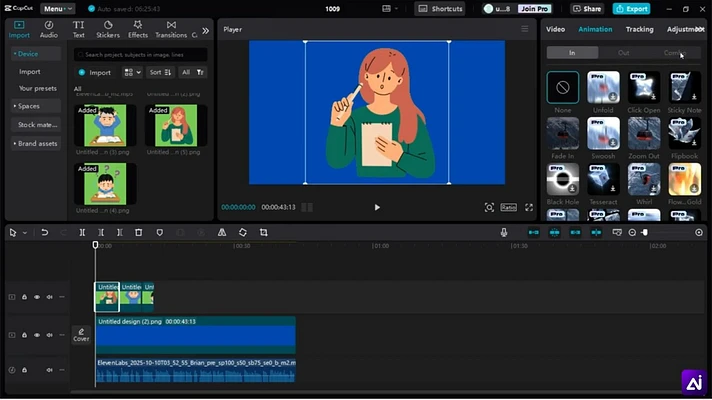Screen dimensions: 712x400
Task: Expand the Brand assets section
Action: click(36, 143)
